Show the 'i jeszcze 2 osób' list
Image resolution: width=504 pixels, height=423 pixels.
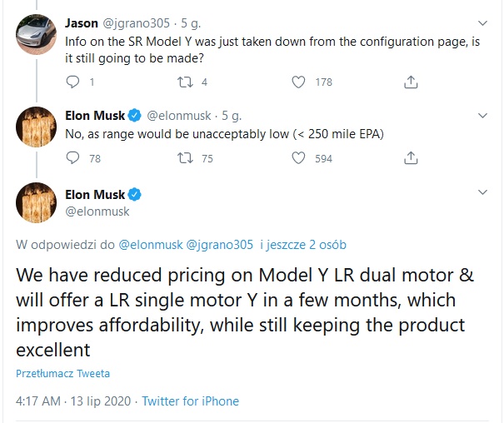(303, 245)
